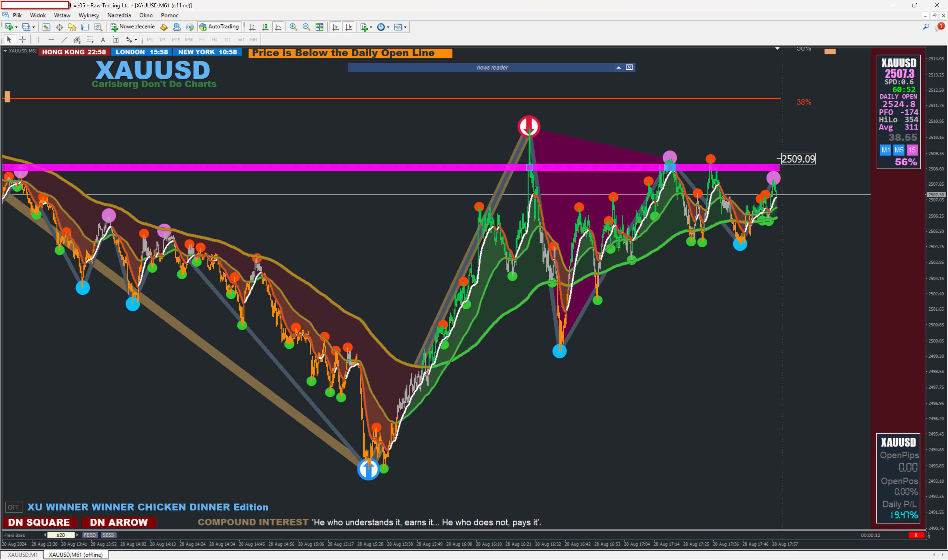Click the M5 timeframe box in XAUUSD panel
The image size is (948, 560).
coord(899,150)
